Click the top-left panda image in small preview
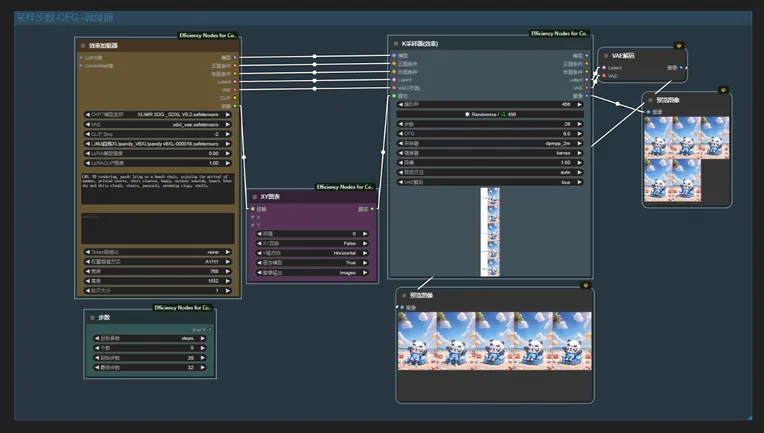The height and width of the screenshot is (433, 764). pyautogui.click(x=658, y=138)
